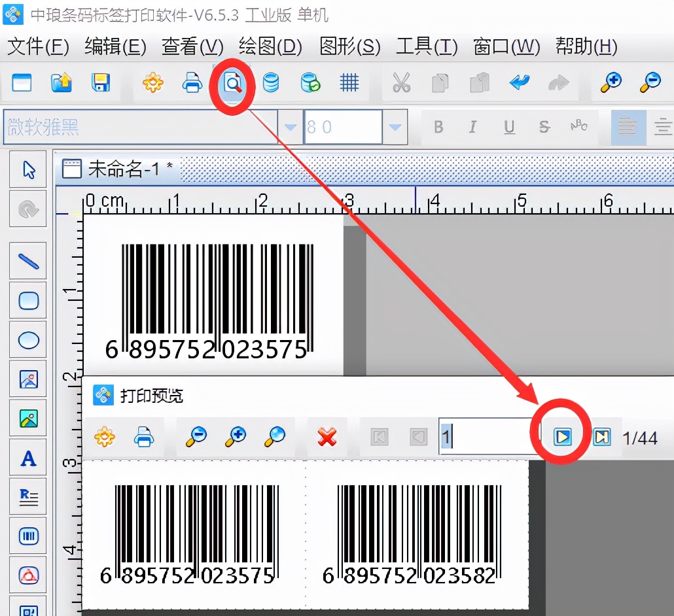Undo with the blue arrow
The width and height of the screenshot is (674, 616).
(520, 82)
